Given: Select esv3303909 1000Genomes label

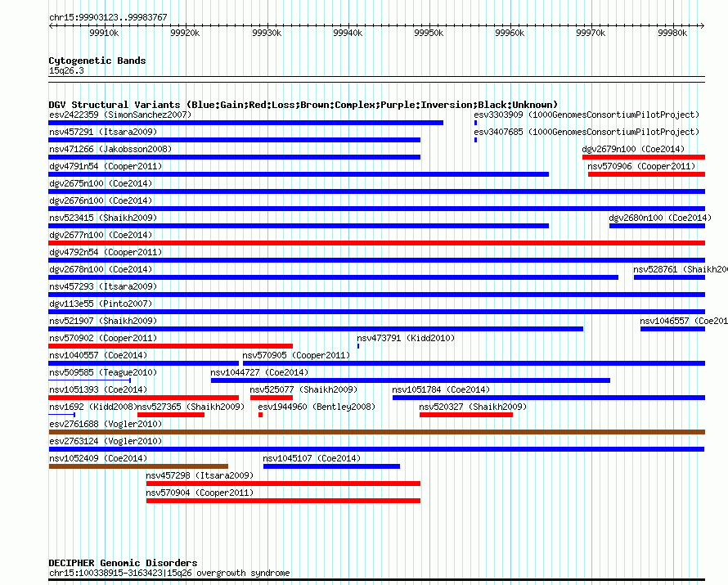Looking at the screenshot, I should point(586,115).
